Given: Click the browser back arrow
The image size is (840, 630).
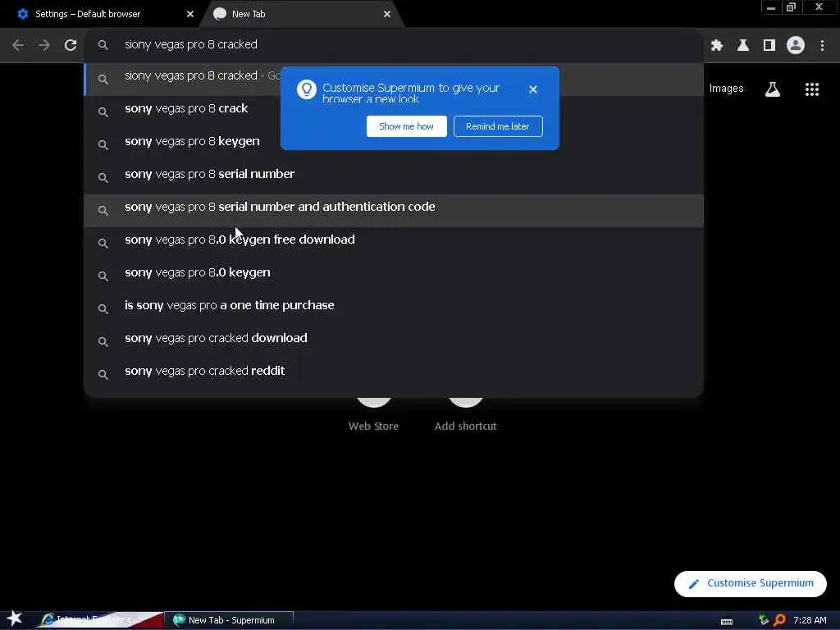Looking at the screenshot, I should 18,45.
